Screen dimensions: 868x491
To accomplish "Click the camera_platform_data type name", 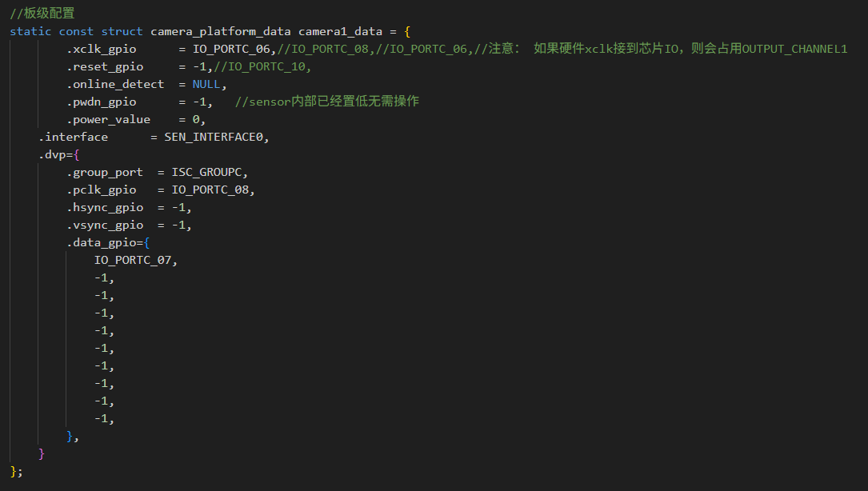I will (x=220, y=31).
